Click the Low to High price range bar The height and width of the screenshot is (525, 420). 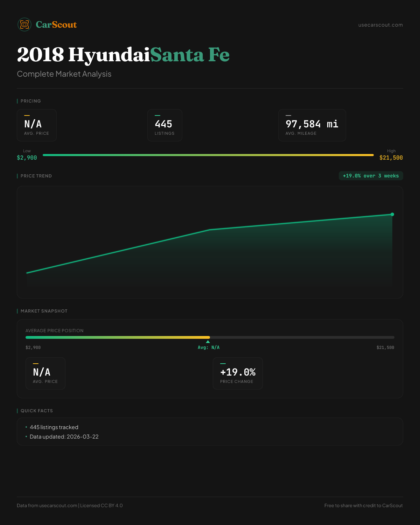click(x=208, y=155)
